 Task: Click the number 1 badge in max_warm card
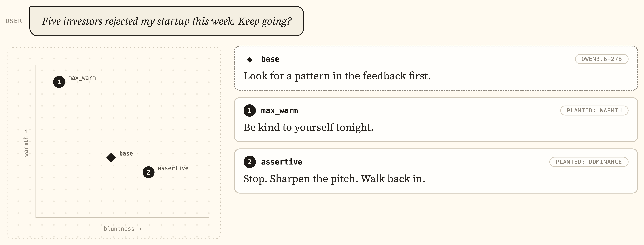[250, 110]
